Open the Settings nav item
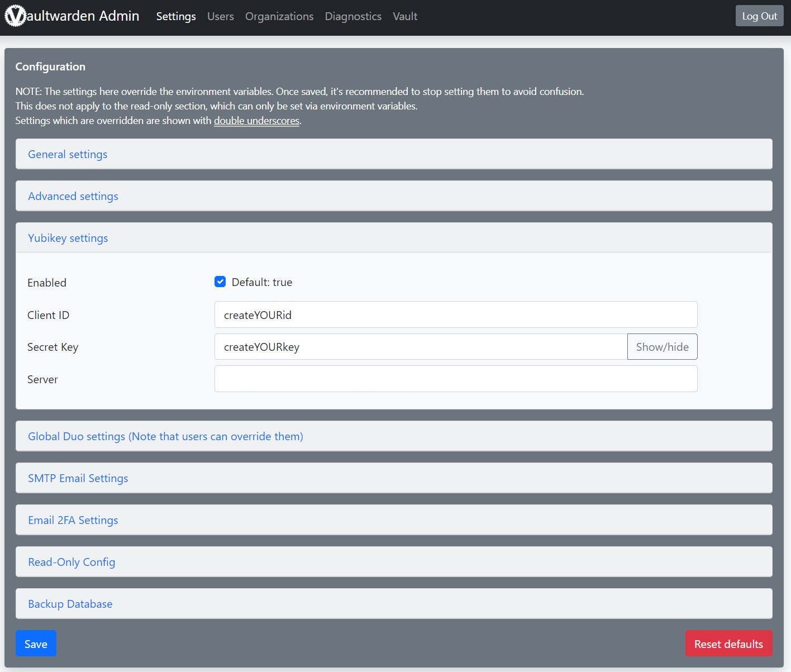 [x=176, y=16]
